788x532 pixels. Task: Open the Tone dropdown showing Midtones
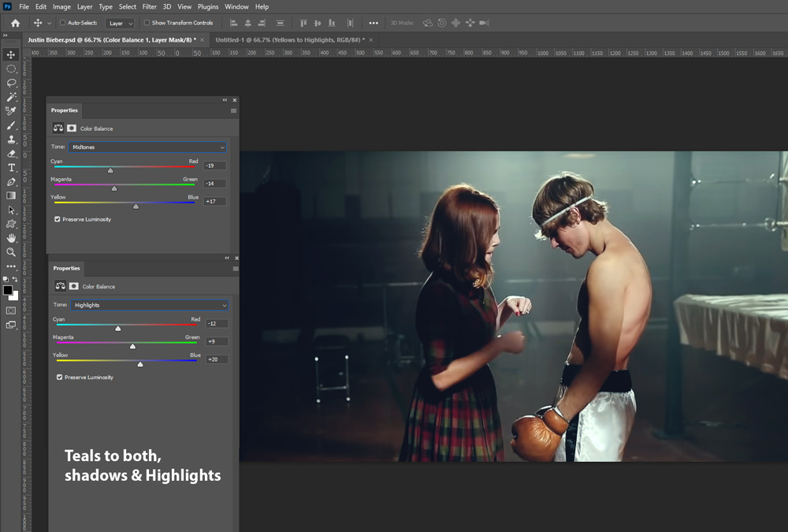click(x=147, y=147)
